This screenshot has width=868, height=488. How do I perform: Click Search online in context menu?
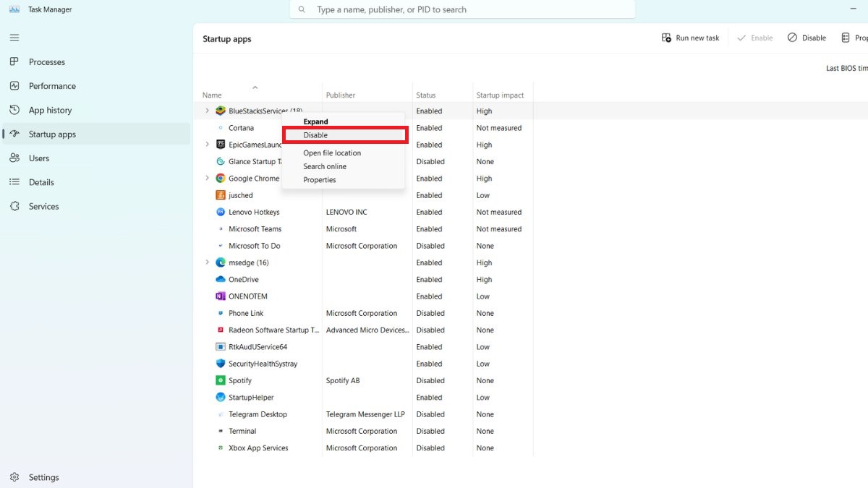coord(325,166)
